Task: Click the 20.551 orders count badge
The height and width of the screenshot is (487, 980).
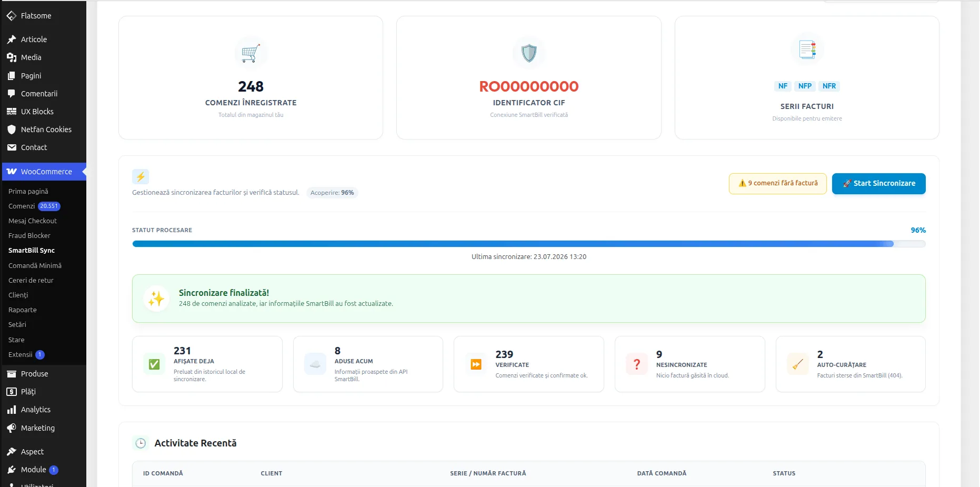Action: pos(49,206)
